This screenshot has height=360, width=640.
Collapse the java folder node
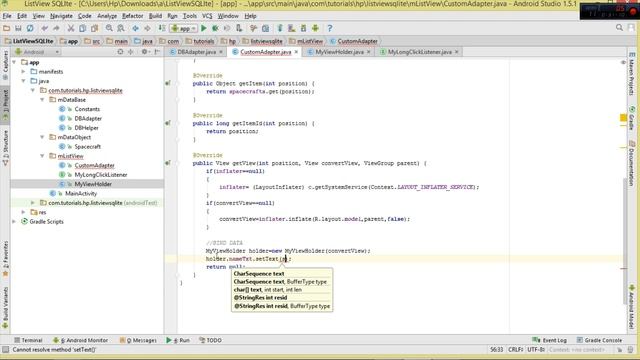23,81
